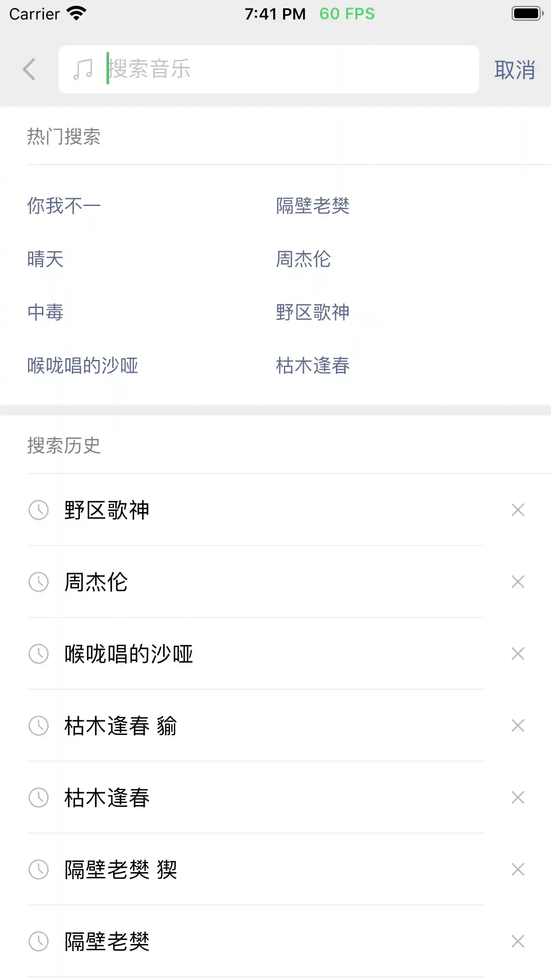Select hot search 晴天
The height and width of the screenshot is (980, 551).
[x=45, y=259]
